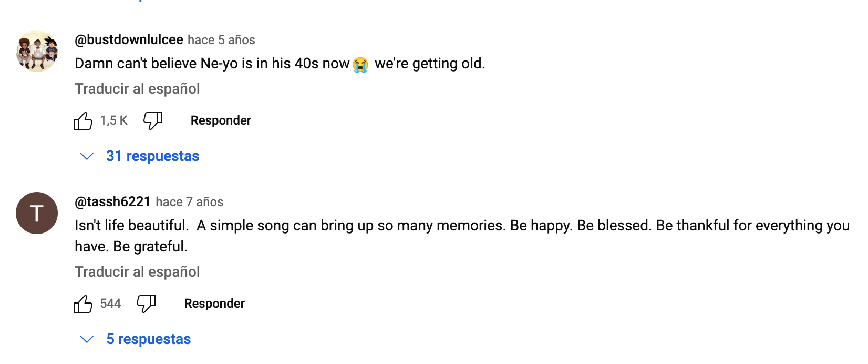Image resolution: width=868 pixels, height=364 pixels.
Task: Dislike the comment by @bustdownlulcee
Action: click(153, 121)
